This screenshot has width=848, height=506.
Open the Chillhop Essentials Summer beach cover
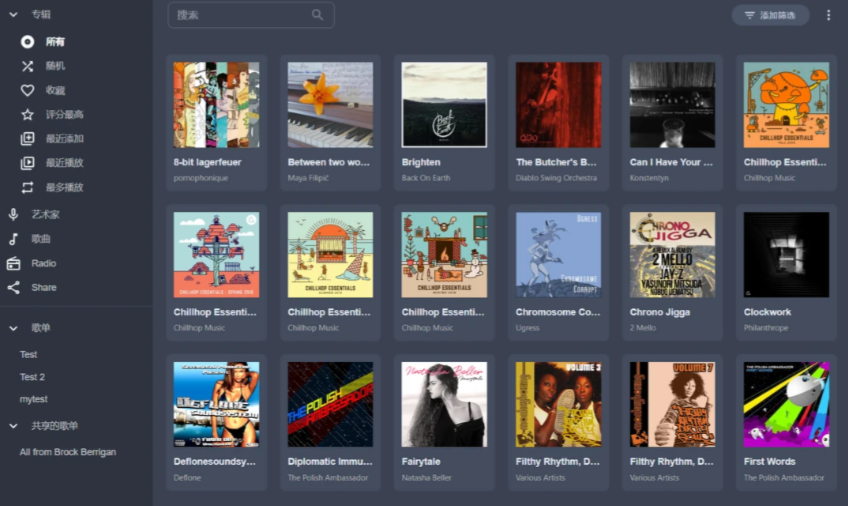click(330, 254)
